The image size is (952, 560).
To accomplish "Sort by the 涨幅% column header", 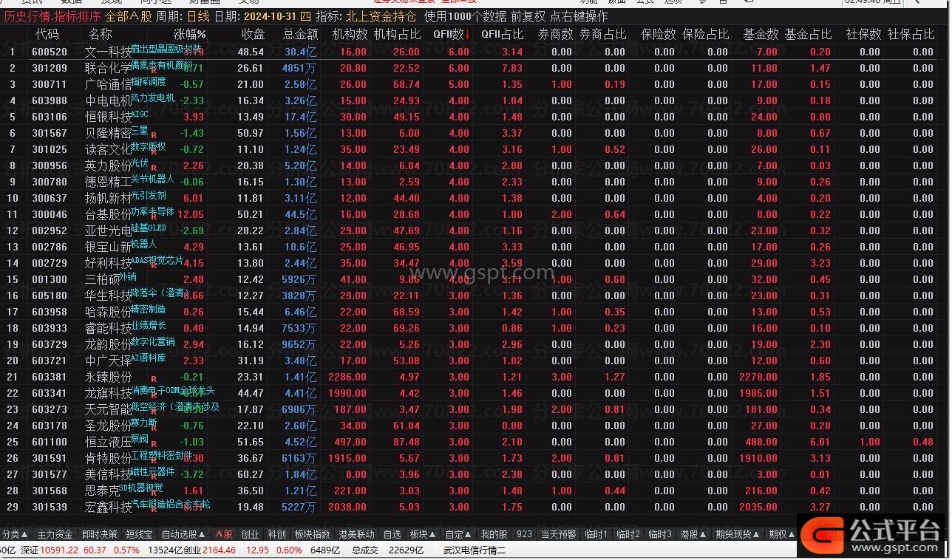I will [x=190, y=34].
